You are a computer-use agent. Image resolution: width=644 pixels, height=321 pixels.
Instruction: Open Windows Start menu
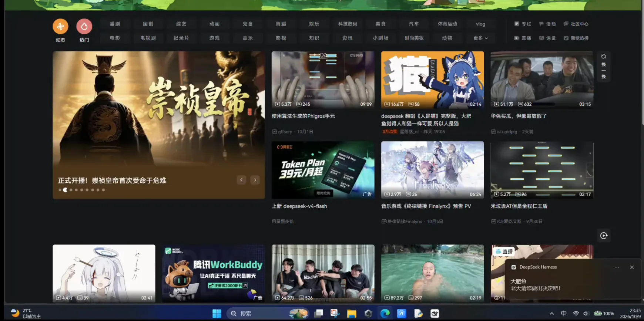(217, 314)
